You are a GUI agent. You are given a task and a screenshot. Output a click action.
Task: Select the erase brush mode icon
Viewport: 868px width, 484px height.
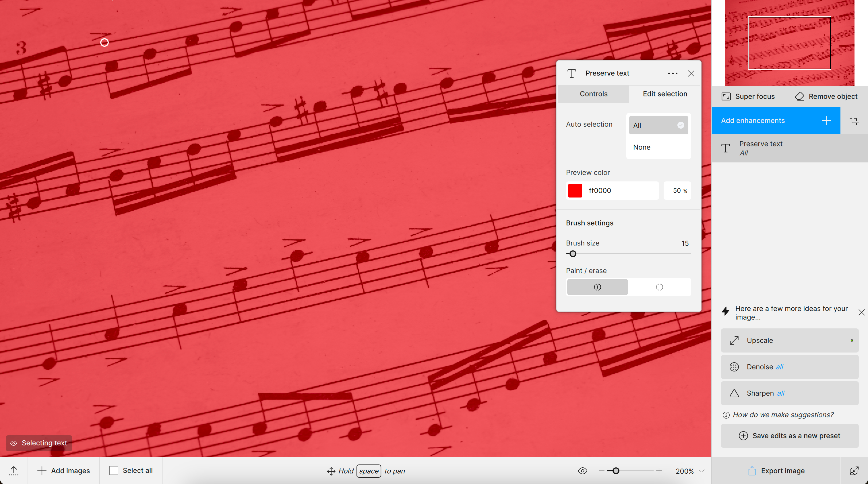click(x=659, y=287)
